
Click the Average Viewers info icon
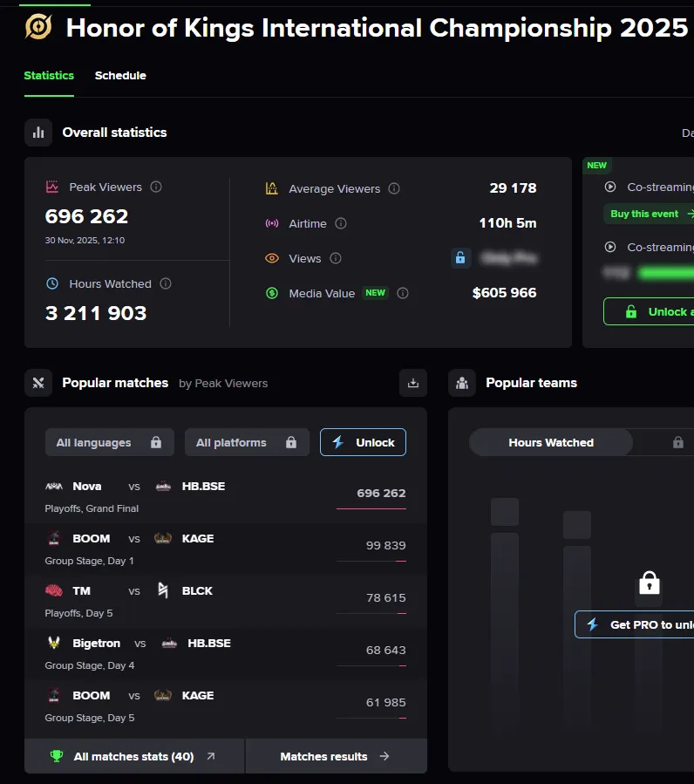[394, 188]
